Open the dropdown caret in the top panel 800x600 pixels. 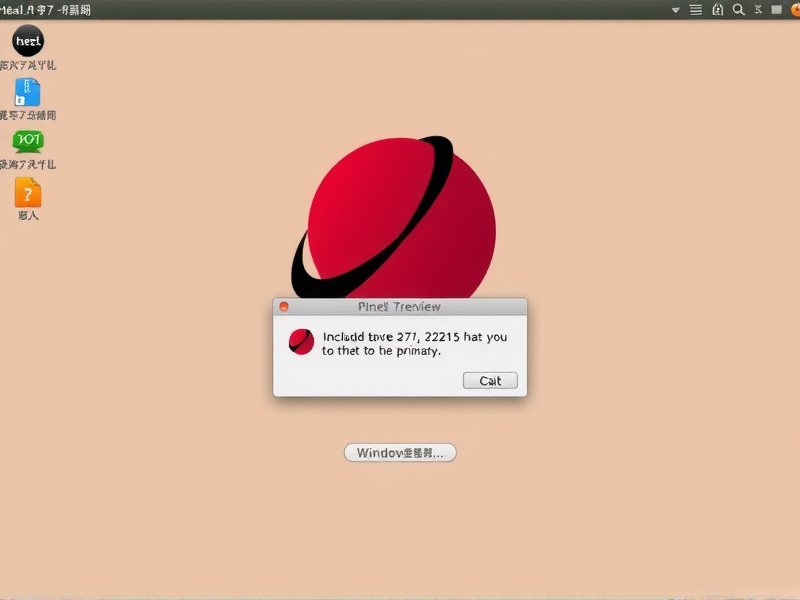pos(673,9)
